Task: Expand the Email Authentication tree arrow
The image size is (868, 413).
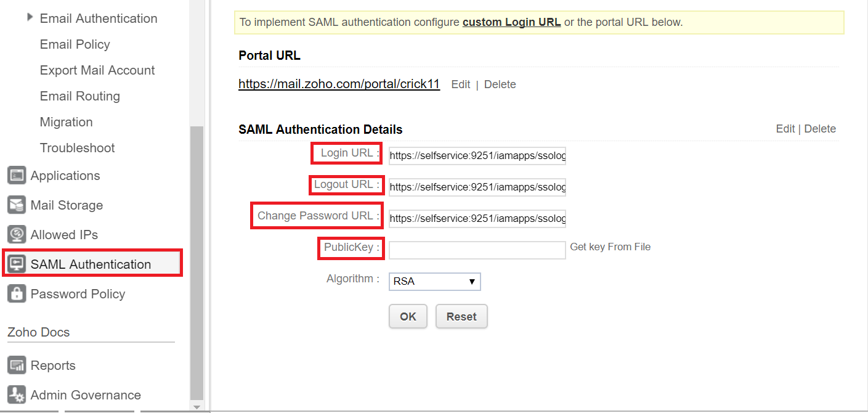Action: tap(30, 18)
